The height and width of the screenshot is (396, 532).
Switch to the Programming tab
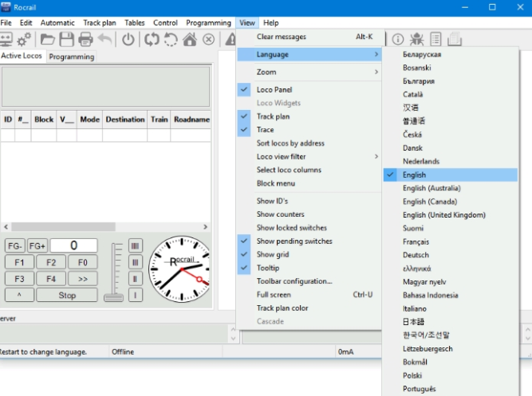[72, 57]
